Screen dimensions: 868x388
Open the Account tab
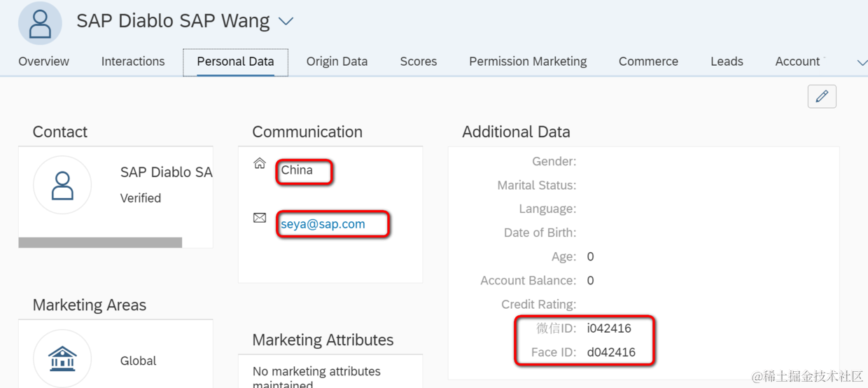tap(798, 62)
